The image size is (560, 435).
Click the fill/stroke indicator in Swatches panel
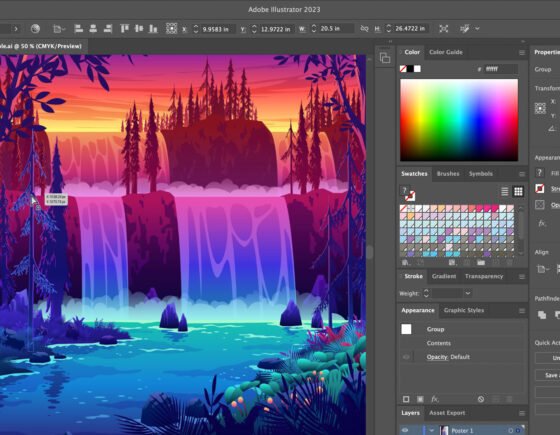pyautogui.click(x=407, y=193)
